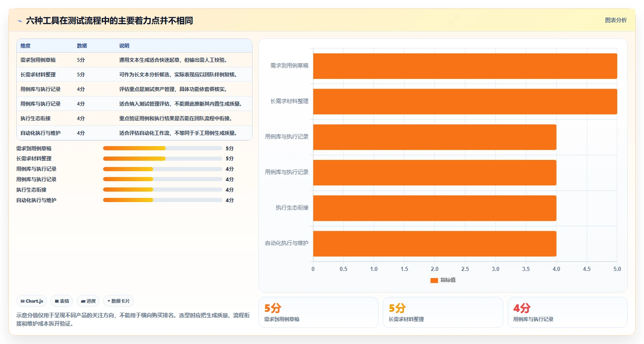This screenshot has width=644, height=344.
Task: Click the 5分 cell in the 需求到用例草稿 table row
Action: pos(81,60)
